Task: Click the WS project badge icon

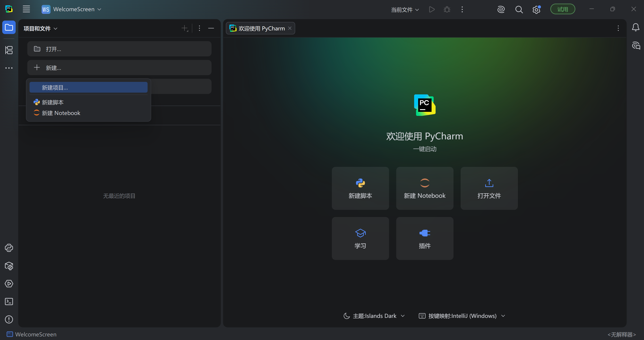Action: click(46, 9)
